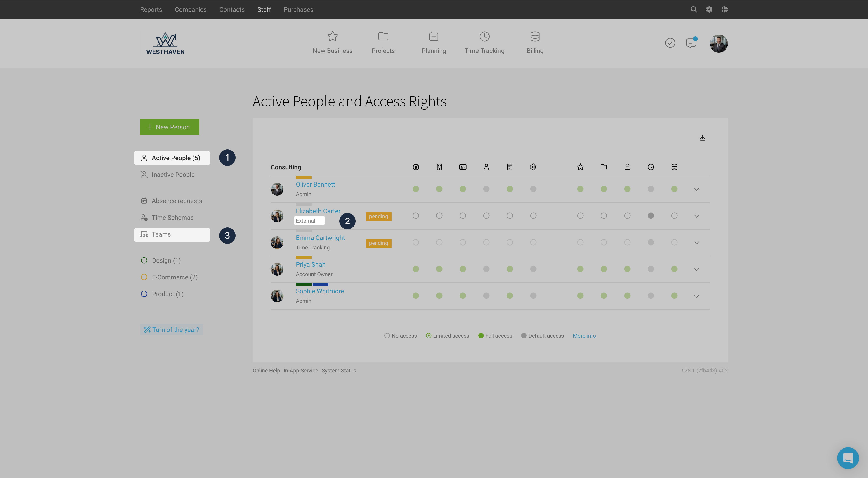Open the Time Tracking clock icon
The height and width of the screenshot is (478, 868).
pos(484,36)
